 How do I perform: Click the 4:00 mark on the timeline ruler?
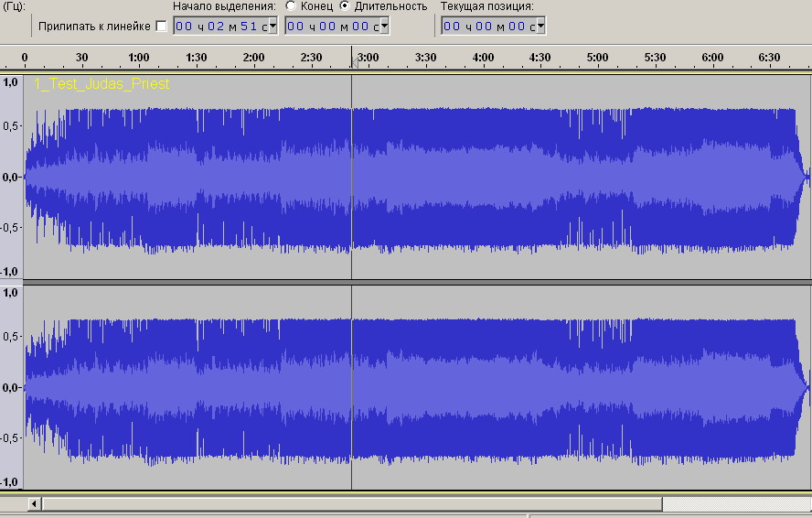tap(483, 59)
